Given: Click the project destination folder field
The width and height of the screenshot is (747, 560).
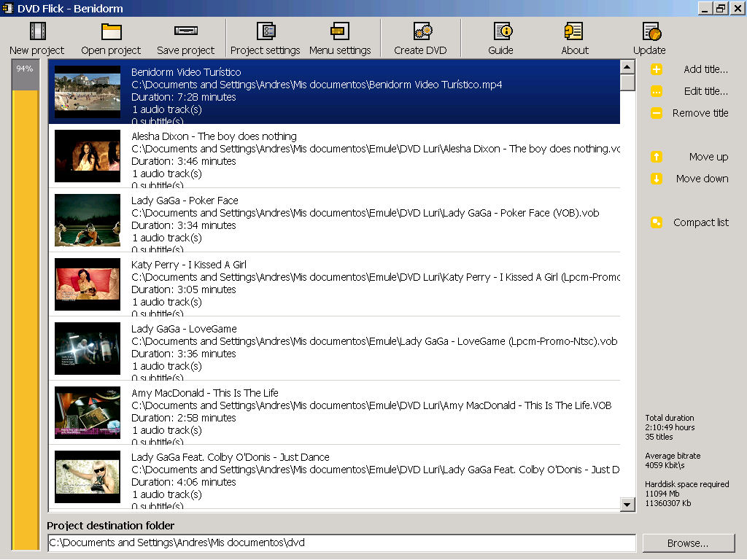Looking at the screenshot, I should pos(341,543).
